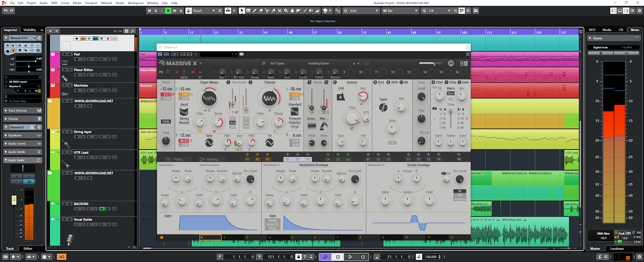Open the Transport menu
The image size is (644, 262).
91,3
